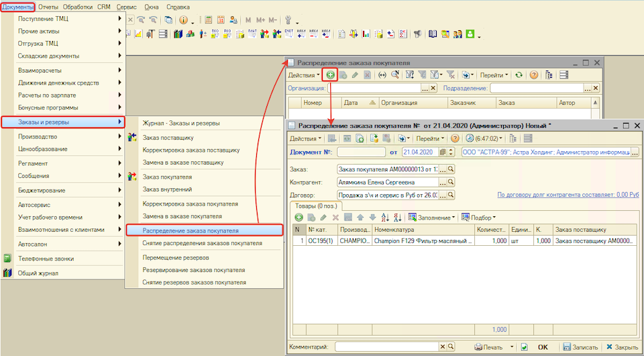Viewport: 644px width, 356px height.
Task: Expand Действия menu in document window
Action: 306,138
